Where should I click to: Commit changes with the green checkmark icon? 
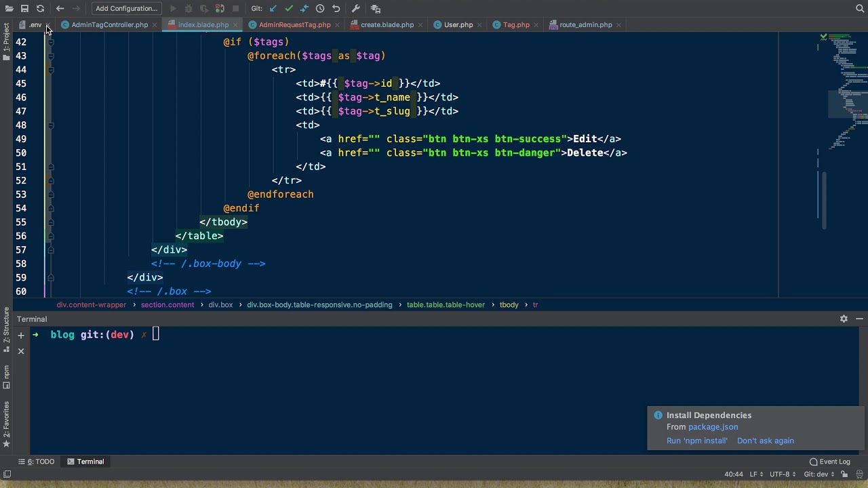click(x=288, y=8)
